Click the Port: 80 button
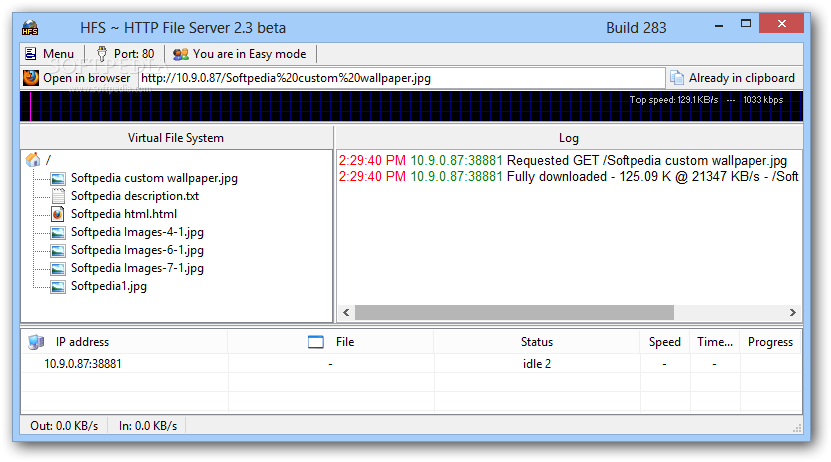 click(x=126, y=54)
